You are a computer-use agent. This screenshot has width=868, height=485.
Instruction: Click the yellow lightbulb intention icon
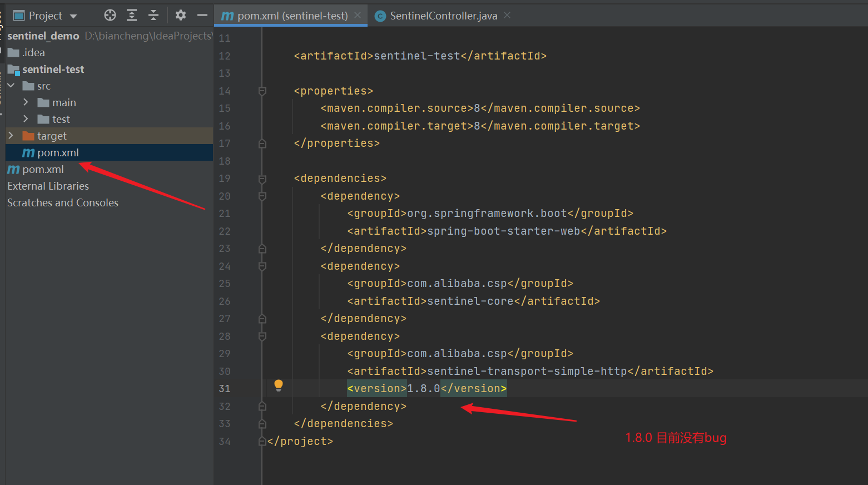tap(279, 385)
